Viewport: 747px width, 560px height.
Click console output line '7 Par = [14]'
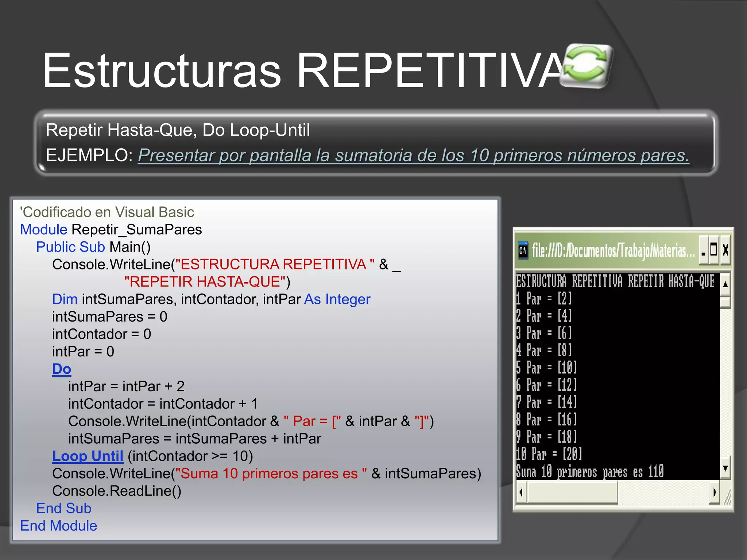[x=546, y=402]
